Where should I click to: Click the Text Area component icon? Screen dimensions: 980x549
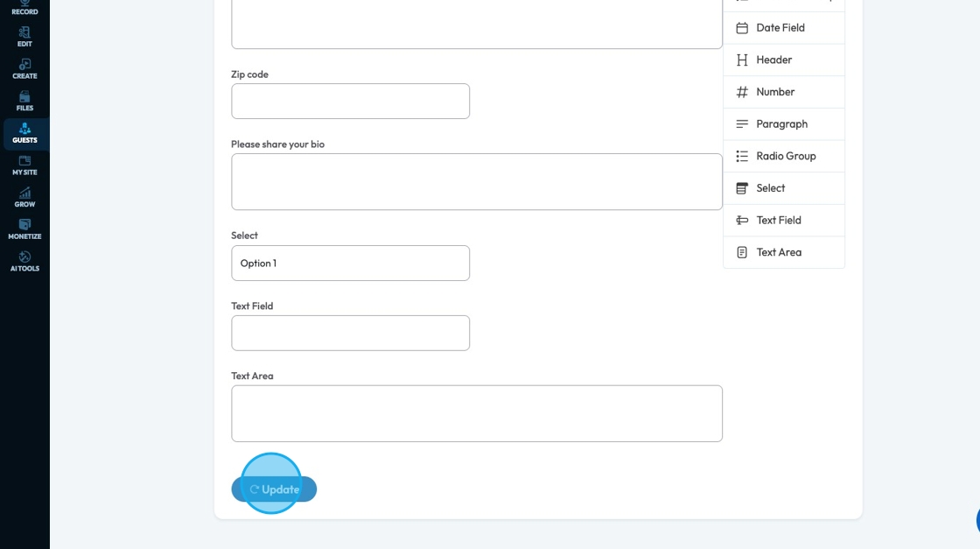pyautogui.click(x=742, y=252)
